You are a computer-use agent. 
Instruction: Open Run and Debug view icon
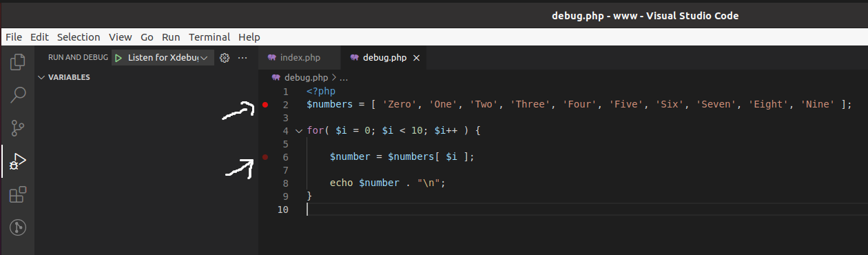17,161
